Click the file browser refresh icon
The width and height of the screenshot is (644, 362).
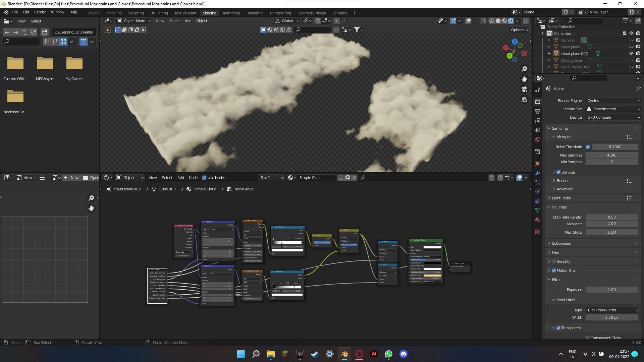pyautogui.click(x=33, y=32)
